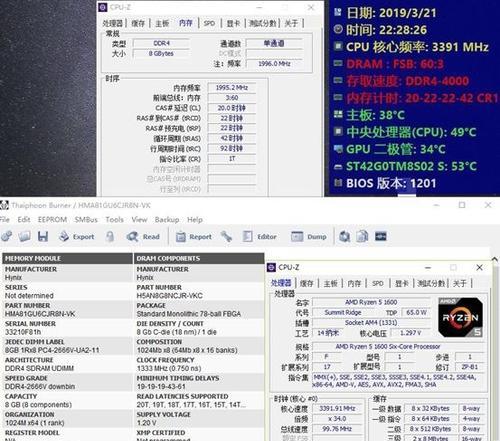Click the DDR4 type field in CPU-Z
The width and height of the screenshot is (500, 441).
click(161, 43)
